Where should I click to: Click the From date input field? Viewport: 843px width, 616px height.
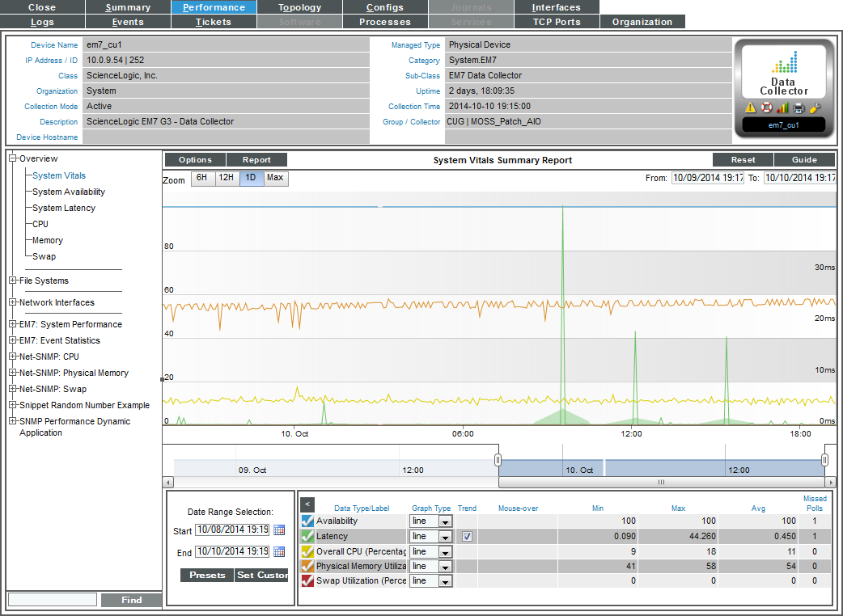click(x=708, y=178)
